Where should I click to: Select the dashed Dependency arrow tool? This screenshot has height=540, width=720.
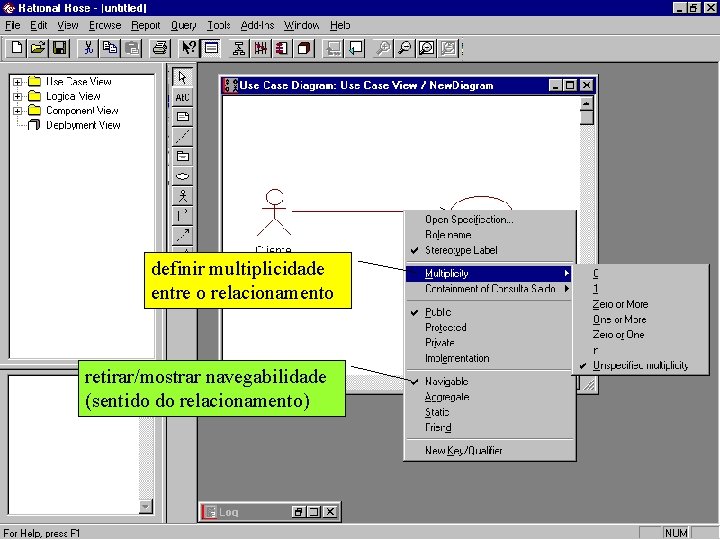point(183,235)
